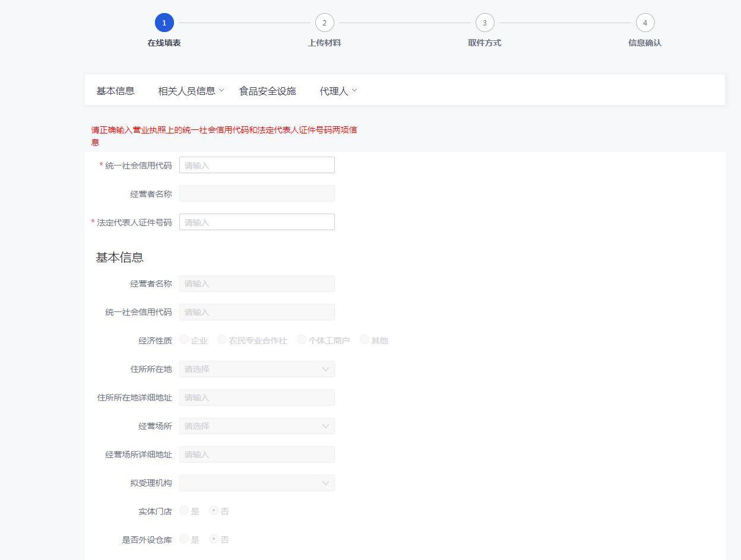Open the 住所所在地 dropdown
The image size is (741, 560).
pos(256,369)
